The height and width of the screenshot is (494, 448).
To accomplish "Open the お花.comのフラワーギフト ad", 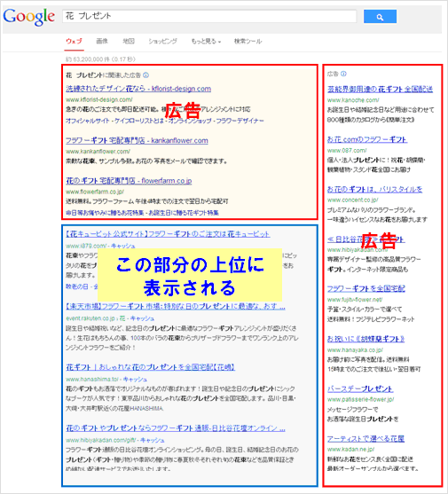I will [x=367, y=139].
